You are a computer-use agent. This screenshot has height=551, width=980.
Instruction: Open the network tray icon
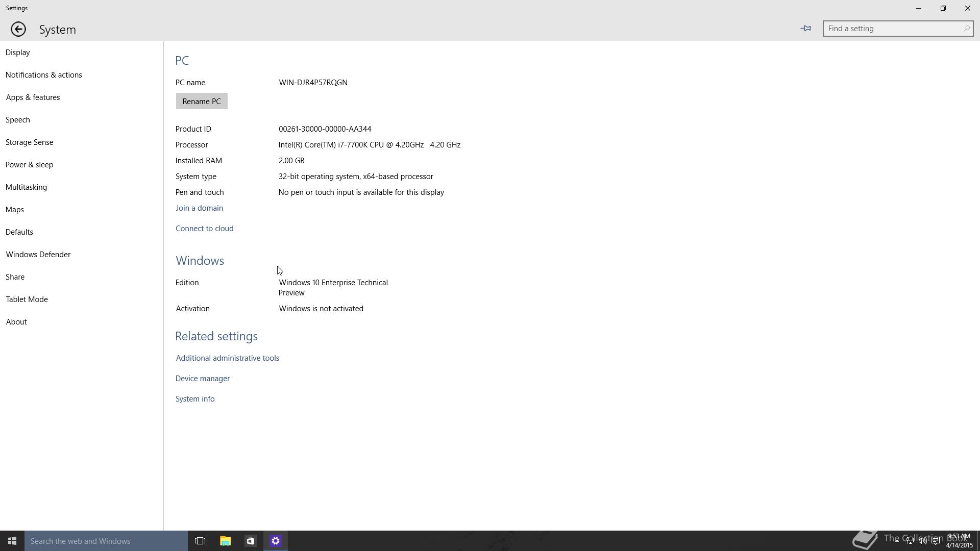(x=910, y=541)
